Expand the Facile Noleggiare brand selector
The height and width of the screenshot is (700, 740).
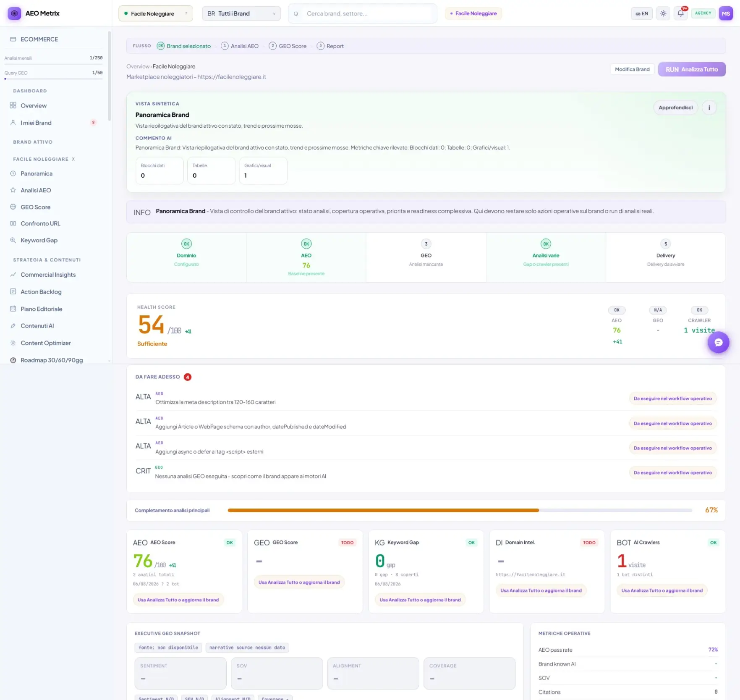[x=156, y=13]
